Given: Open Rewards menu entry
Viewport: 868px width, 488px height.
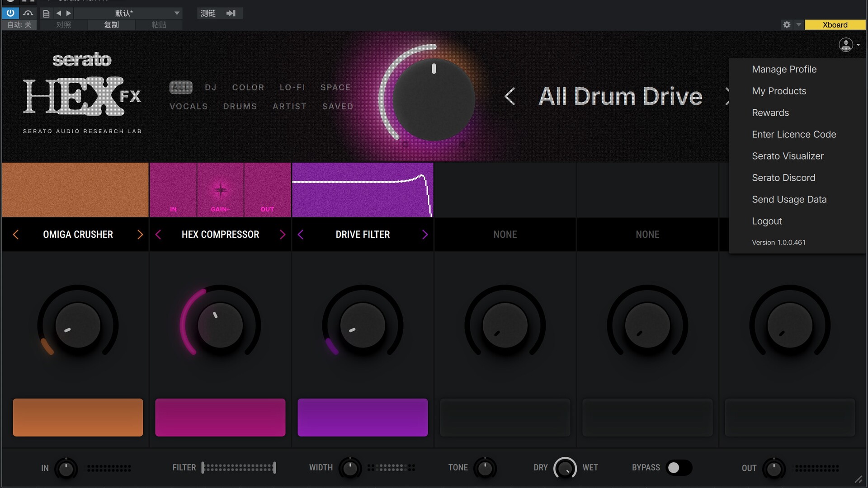Looking at the screenshot, I should [770, 113].
